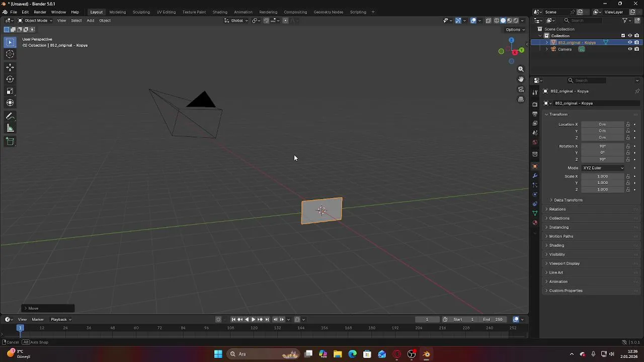The image size is (644, 362).
Task: Open the Material properties tab
Action: point(535,223)
